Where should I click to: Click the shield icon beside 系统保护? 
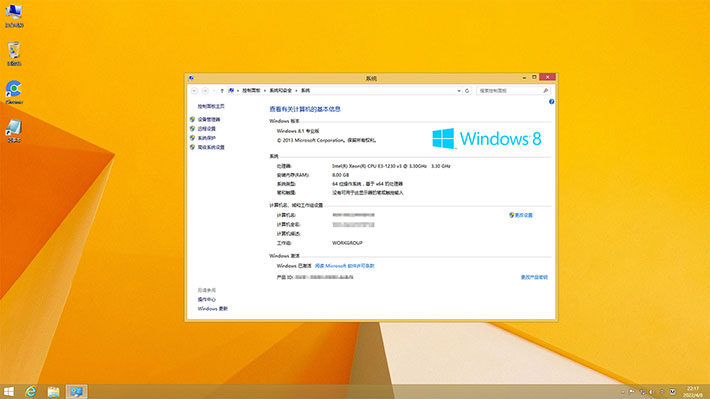[x=192, y=138]
